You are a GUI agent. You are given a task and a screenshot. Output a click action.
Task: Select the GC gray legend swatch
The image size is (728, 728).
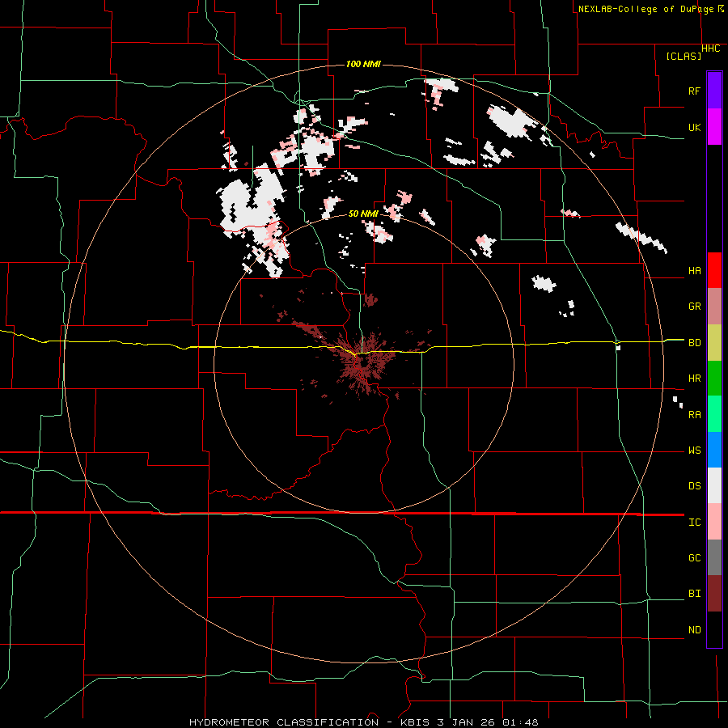pos(714,557)
